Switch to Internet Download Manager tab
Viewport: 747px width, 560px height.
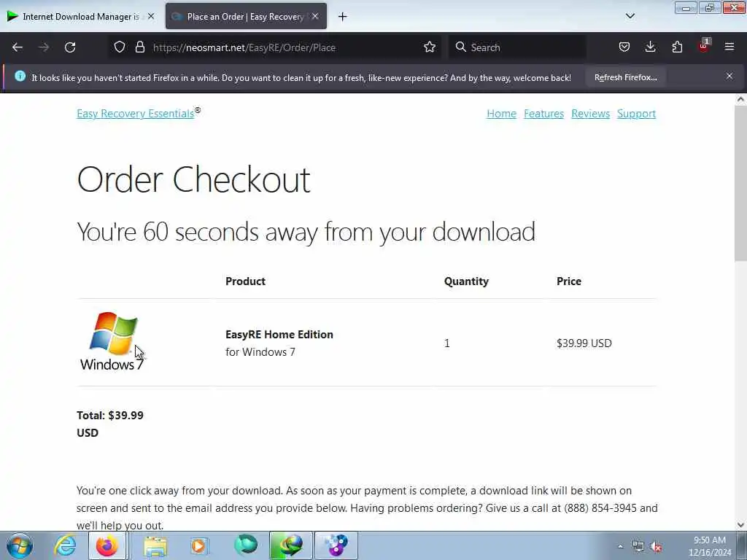pyautogui.click(x=80, y=16)
